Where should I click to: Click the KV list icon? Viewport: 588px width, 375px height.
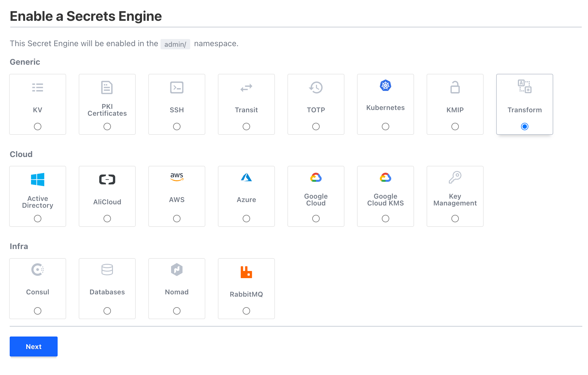[38, 87]
